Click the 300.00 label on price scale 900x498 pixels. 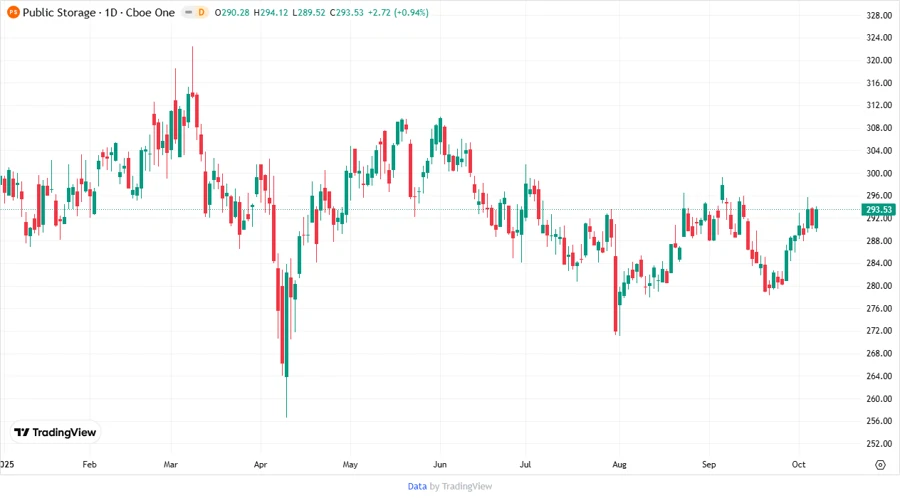878,173
